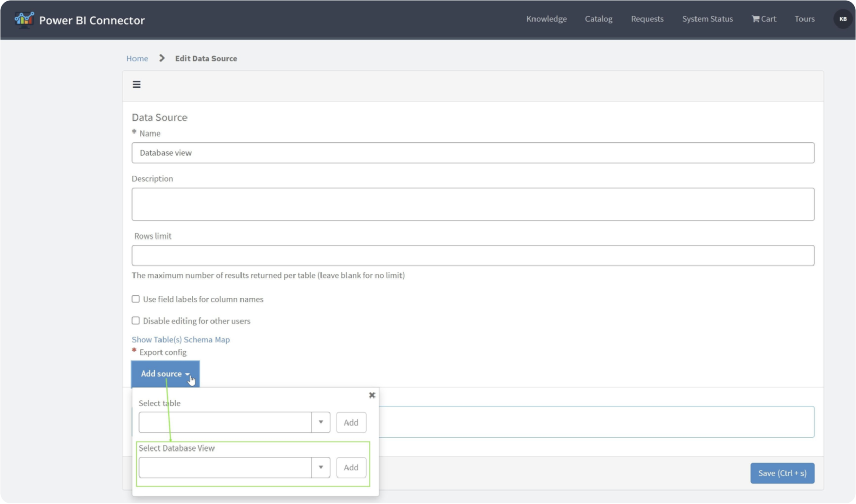Click inside the Rows limit field
This screenshot has width=856, height=504.
[473, 255]
